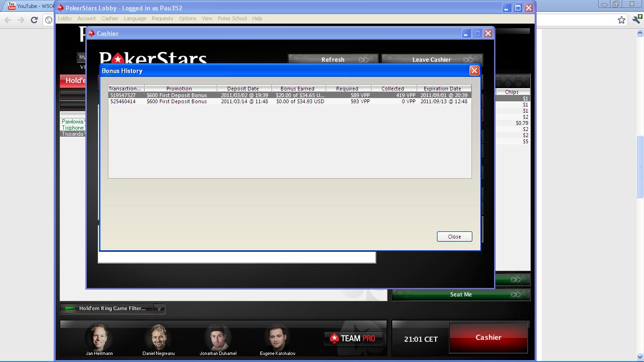This screenshot has width=644, height=362.
Task: Sort by Required column header
Action: click(x=348, y=89)
